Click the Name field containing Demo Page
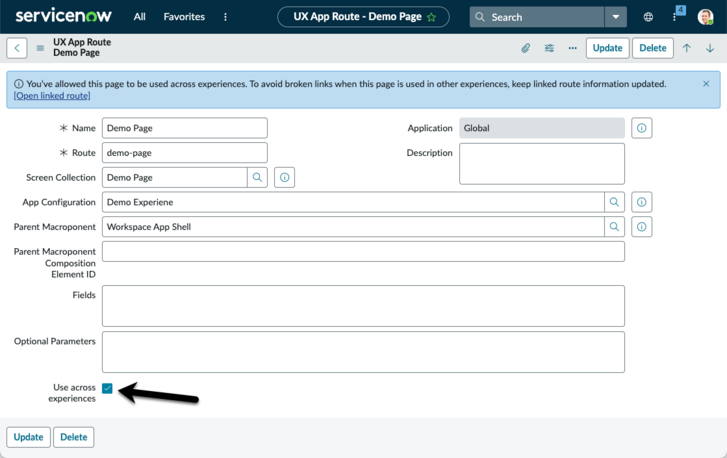The image size is (727, 458). point(185,128)
